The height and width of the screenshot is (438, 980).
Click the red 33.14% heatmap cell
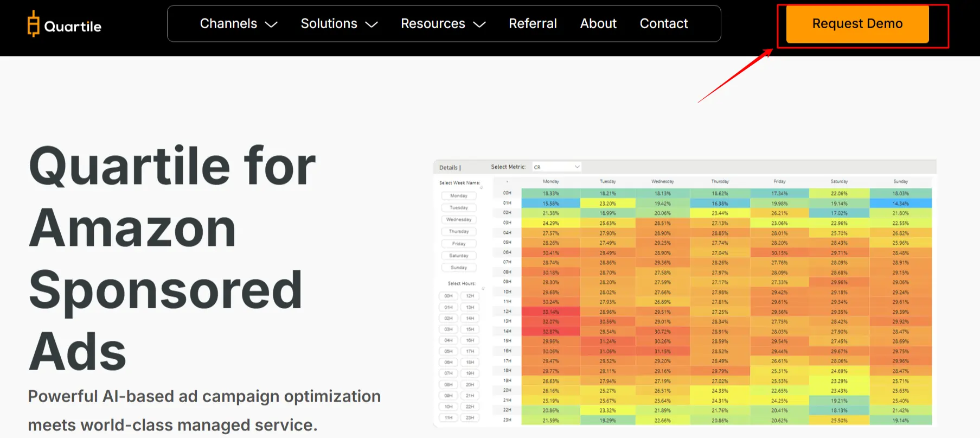click(550, 312)
